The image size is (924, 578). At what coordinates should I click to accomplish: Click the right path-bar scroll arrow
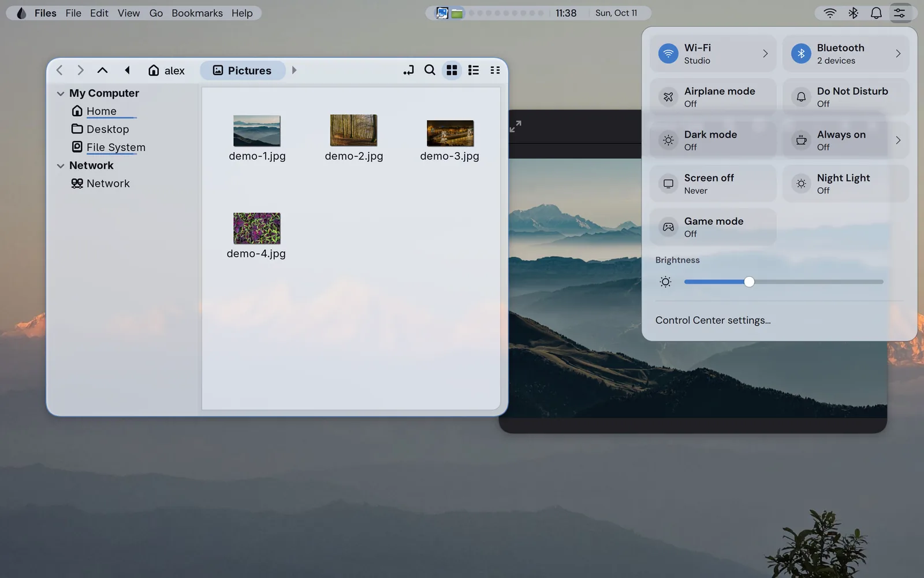(294, 71)
